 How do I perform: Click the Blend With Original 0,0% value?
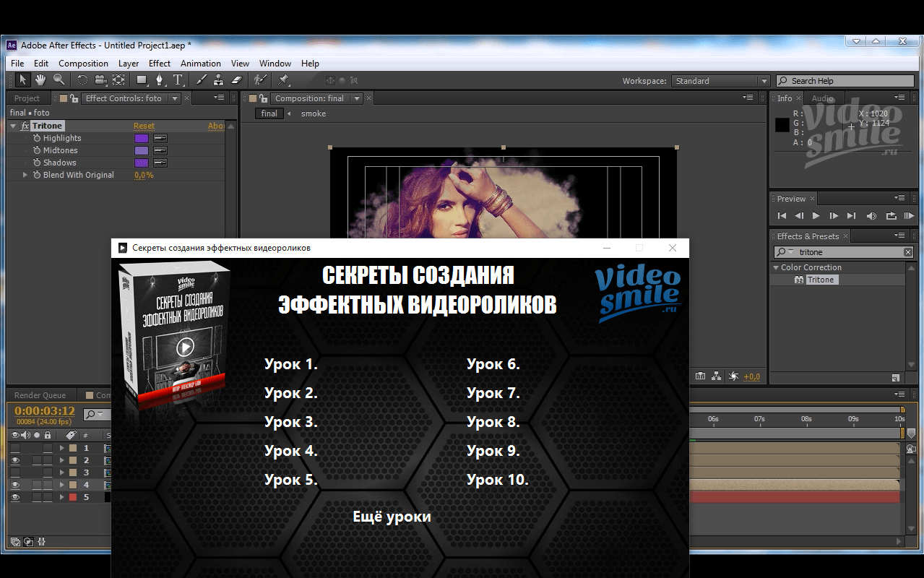144,175
